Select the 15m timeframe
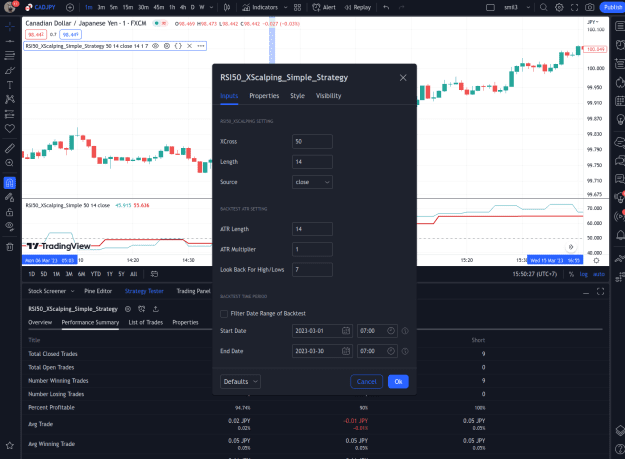This screenshot has height=459, width=625. (128, 7)
